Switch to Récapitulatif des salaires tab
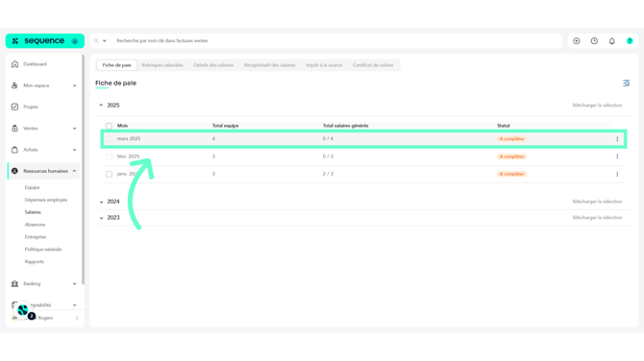The image size is (644, 361). (x=269, y=65)
